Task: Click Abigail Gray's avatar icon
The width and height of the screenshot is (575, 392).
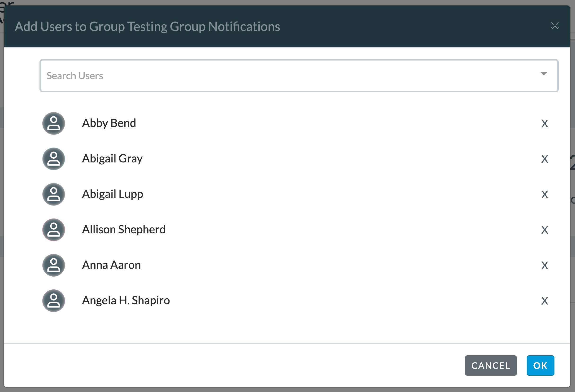Action: click(x=54, y=159)
